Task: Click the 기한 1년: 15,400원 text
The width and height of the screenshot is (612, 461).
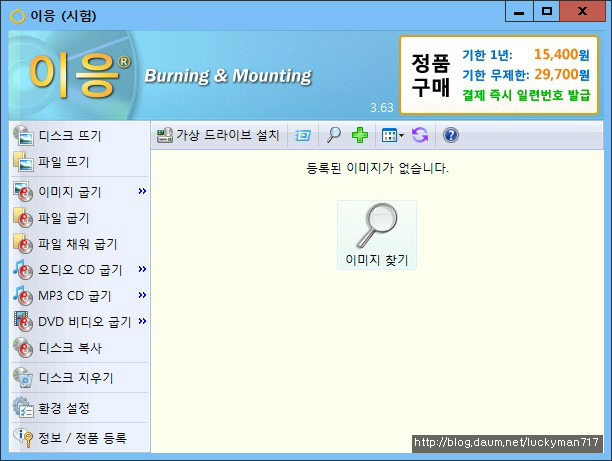Action: [526, 55]
